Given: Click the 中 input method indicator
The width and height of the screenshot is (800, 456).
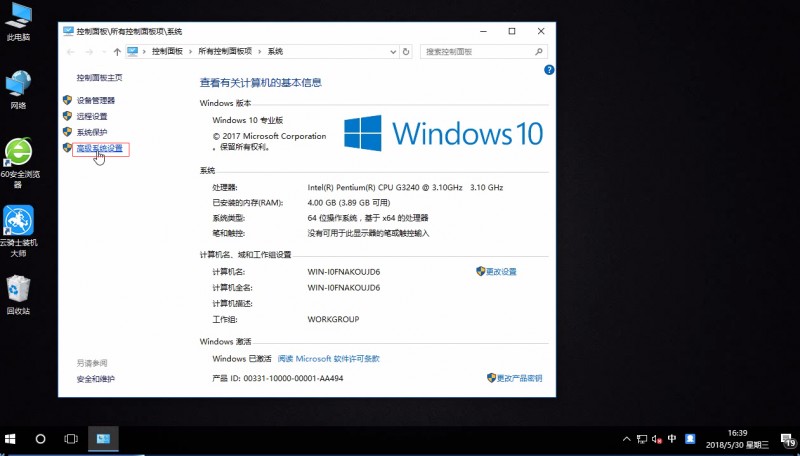Looking at the screenshot, I should pos(672,438).
